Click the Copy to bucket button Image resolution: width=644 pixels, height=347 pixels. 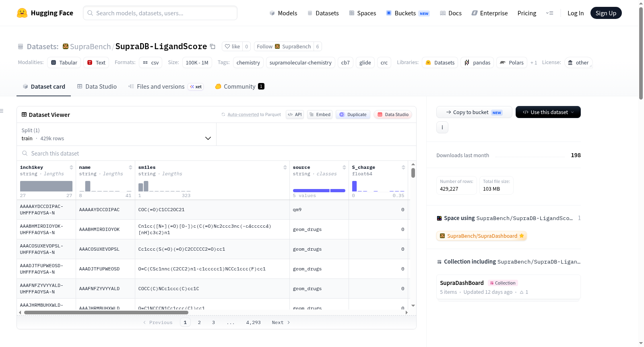(x=474, y=112)
